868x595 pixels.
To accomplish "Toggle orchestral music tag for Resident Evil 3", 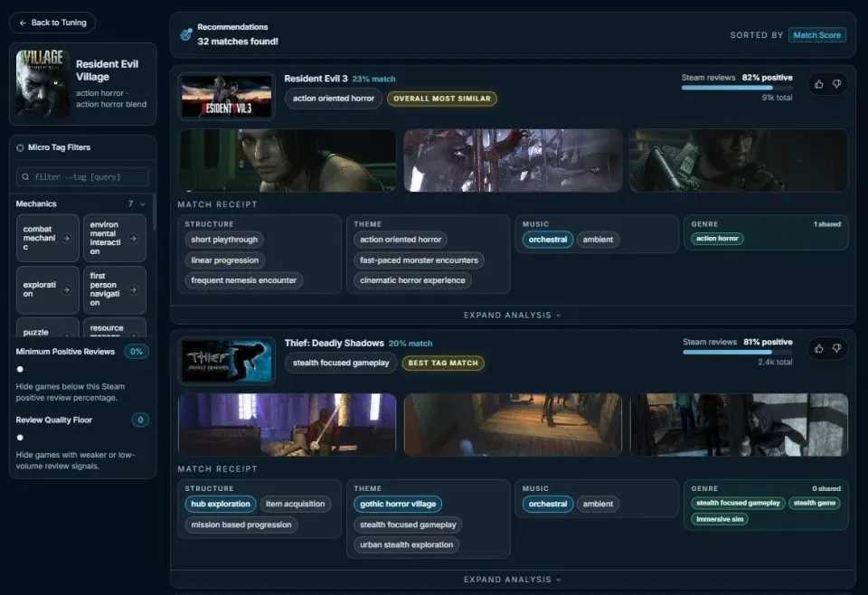I will tap(548, 240).
